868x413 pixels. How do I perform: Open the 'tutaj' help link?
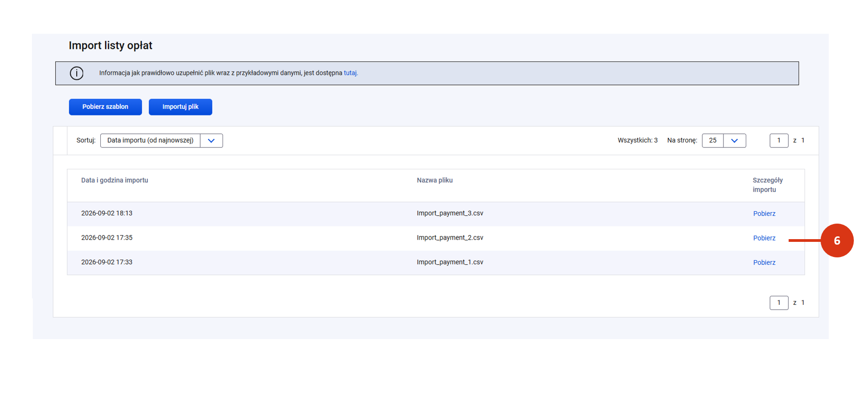pos(351,73)
